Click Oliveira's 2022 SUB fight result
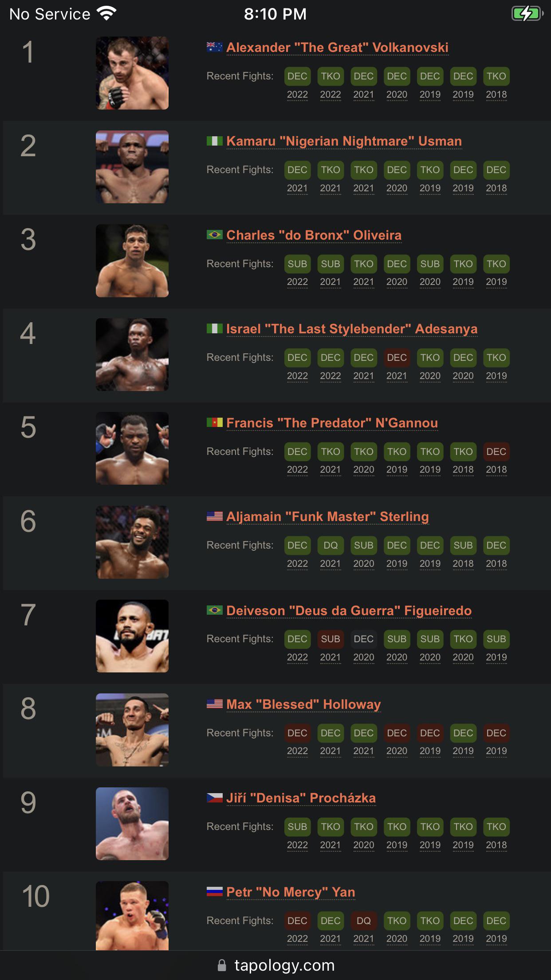Screen dimensions: 551x980 tap(297, 264)
